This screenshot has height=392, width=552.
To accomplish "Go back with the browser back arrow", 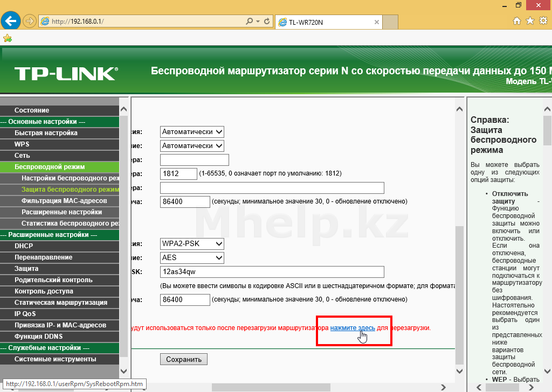I will point(11,21).
